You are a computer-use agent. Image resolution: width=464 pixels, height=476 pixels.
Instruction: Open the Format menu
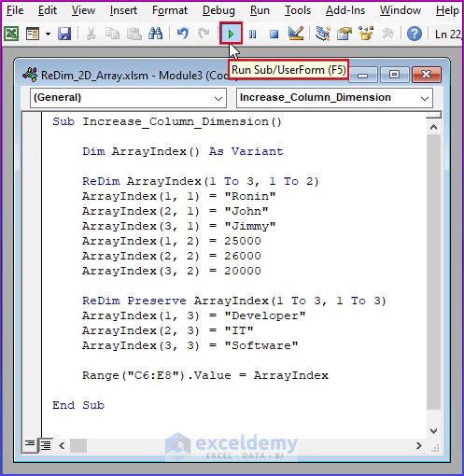pos(170,10)
